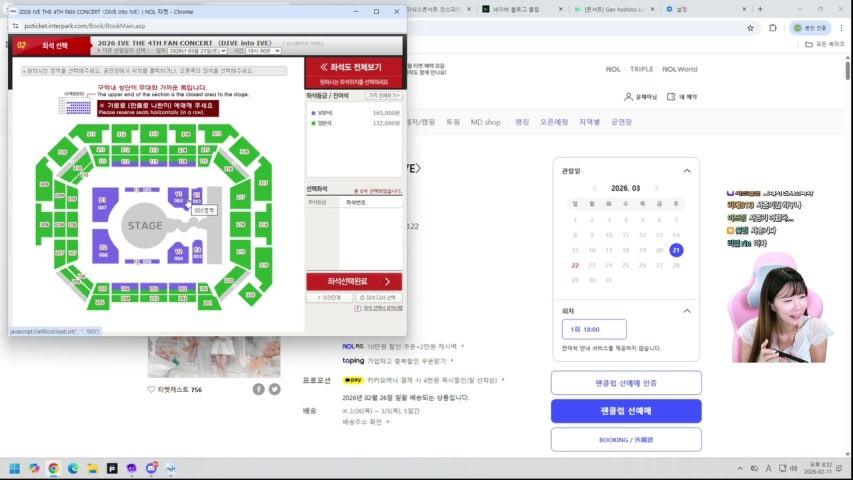
Task: Click the Twitter share icon
Action: point(275,389)
